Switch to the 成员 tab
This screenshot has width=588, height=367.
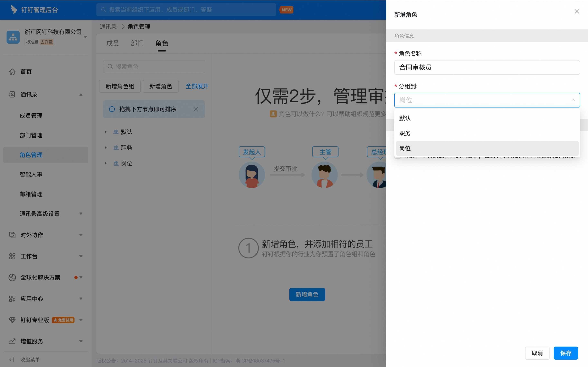113,43
